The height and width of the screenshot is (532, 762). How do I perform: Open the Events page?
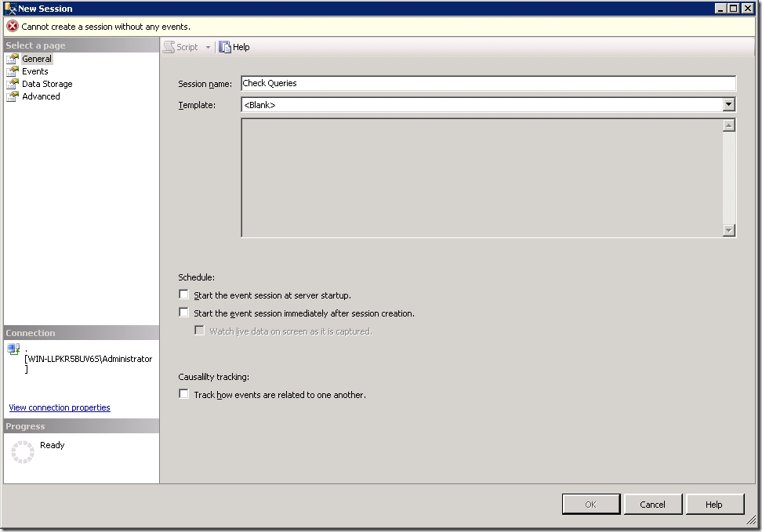[x=35, y=71]
